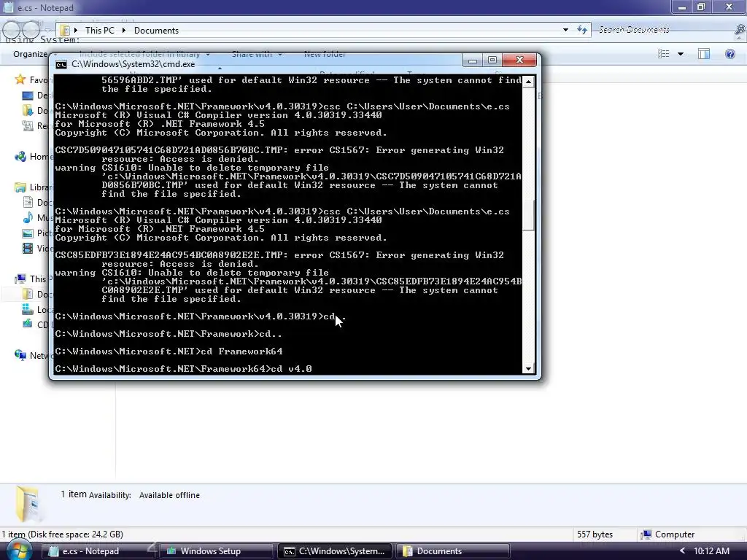Click the folder icon in address bar
The image size is (747, 560).
65,30
